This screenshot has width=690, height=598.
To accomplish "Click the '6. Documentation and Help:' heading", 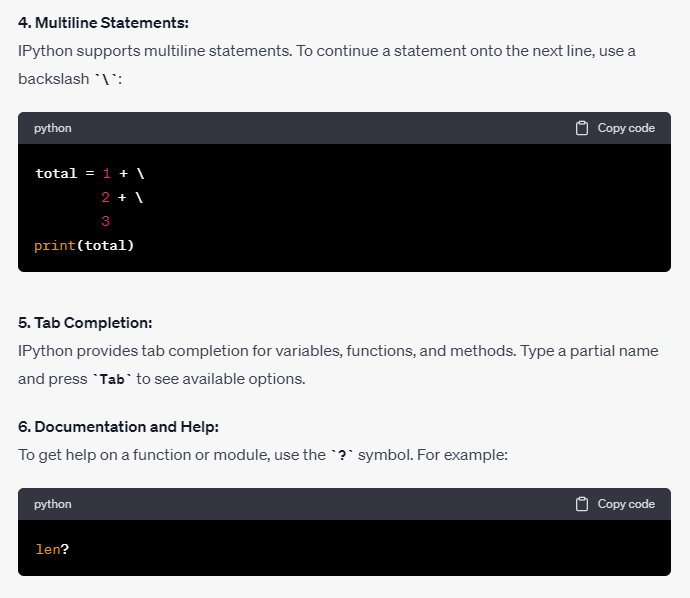I will 118,427.
